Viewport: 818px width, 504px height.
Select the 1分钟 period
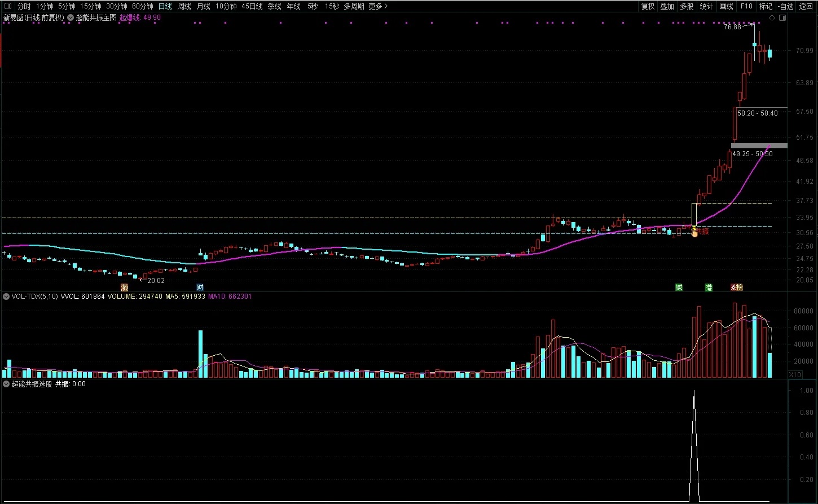(x=45, y=6)
